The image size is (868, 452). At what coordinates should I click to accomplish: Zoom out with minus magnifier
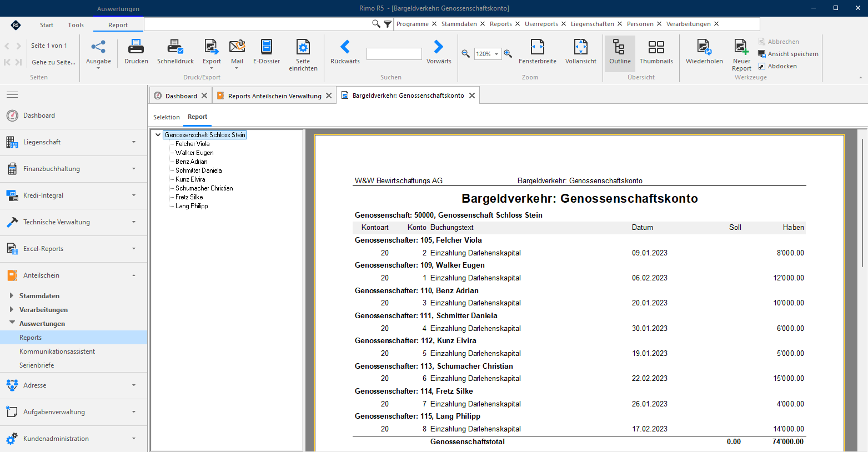466,54
